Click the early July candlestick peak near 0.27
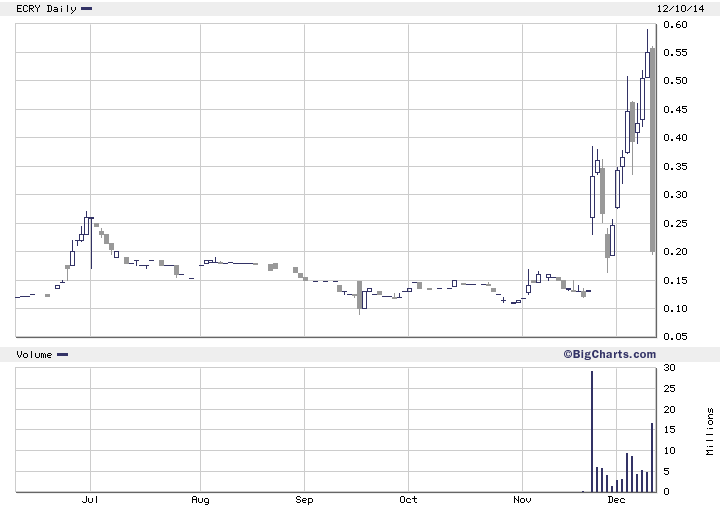 (86, 225)
